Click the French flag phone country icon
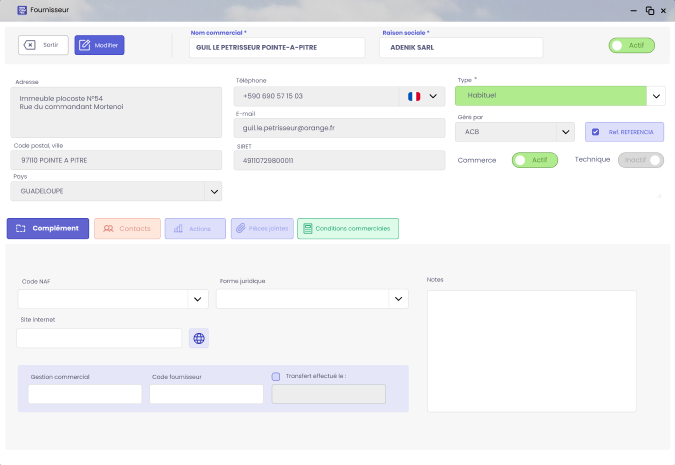Viewport: 675px width, 465px height. coord(414,97)
